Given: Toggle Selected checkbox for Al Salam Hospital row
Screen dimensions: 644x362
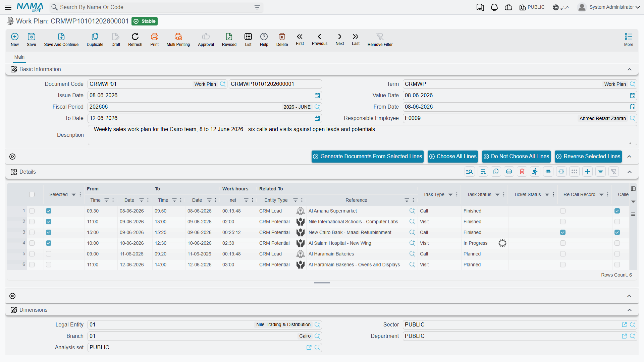Looking at the screenshot, I should click(x=49, y=243).
